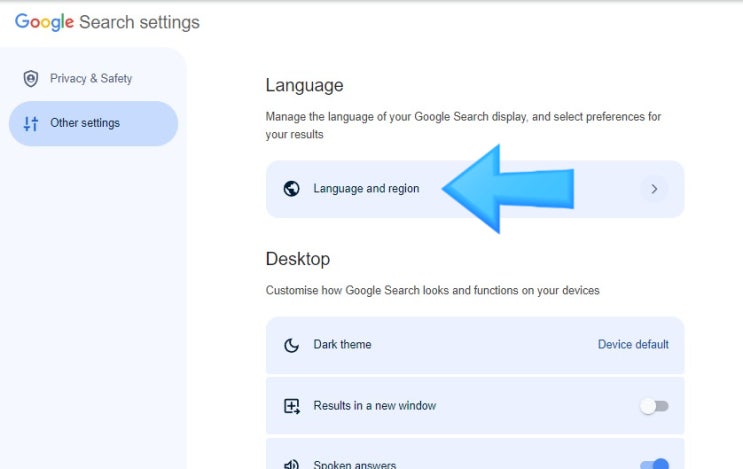Click the Google logo
Image resolution: width=743 pixels, height=469 pixels.
click(x=44, y=22)
